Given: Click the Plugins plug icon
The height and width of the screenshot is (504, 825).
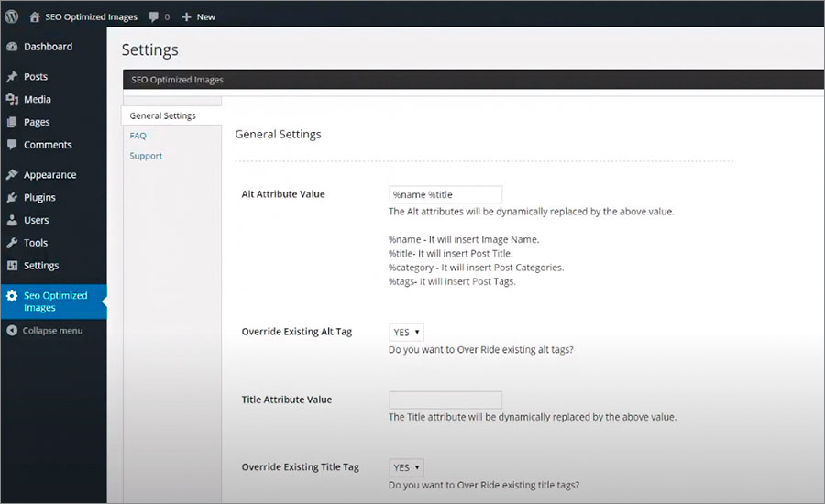Looking at the screenshot, I should click(x=12, y=197).
